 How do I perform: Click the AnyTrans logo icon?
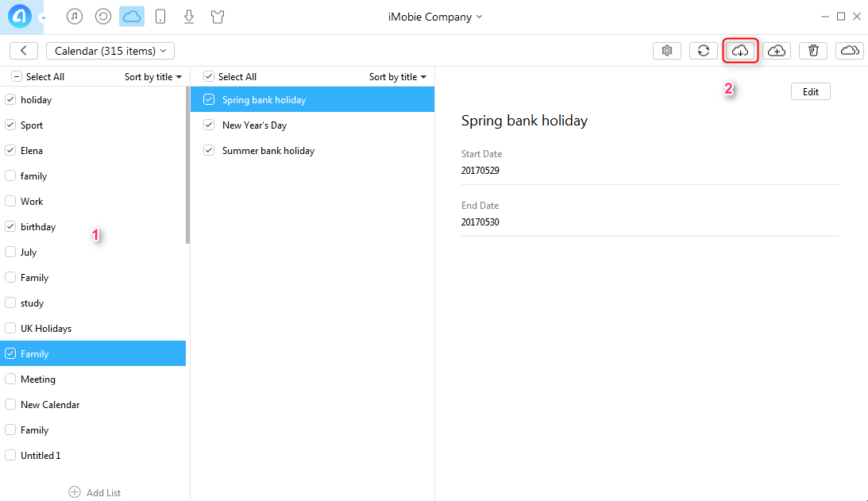point(19,16)
